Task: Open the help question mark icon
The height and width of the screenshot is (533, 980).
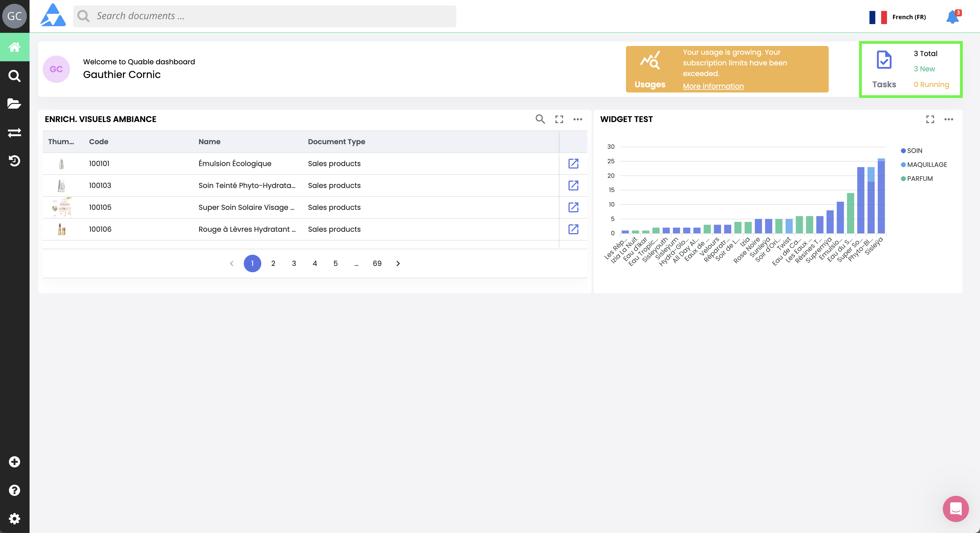Action: coord(15,490)
